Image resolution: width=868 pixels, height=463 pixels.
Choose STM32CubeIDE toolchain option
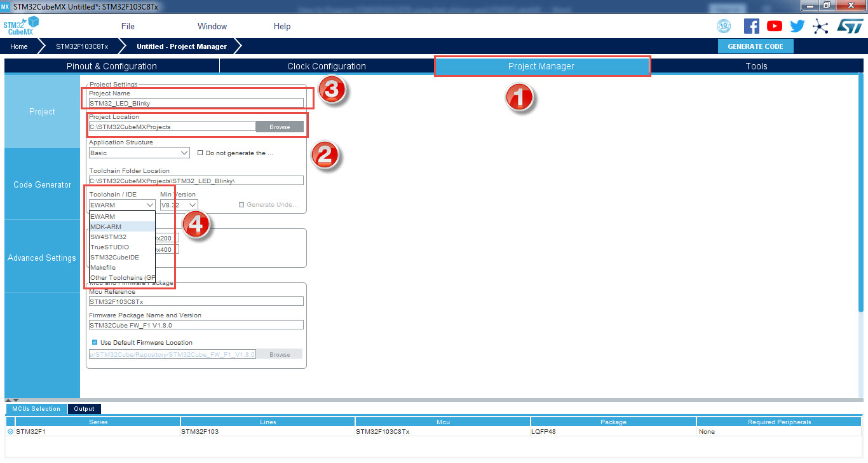pyautogui.click(x=122, y=257)
